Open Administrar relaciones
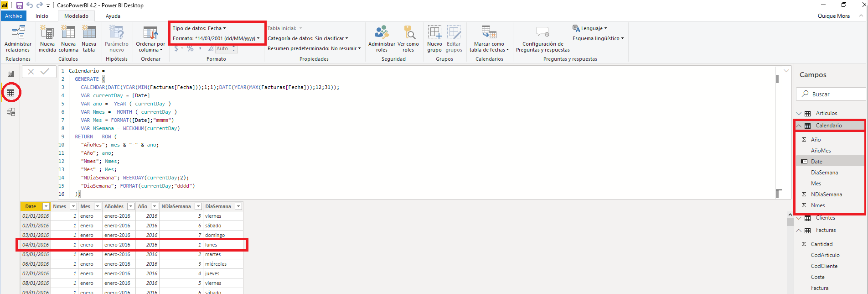The height and width of the screenshot is (294, 868). [18, 39]
